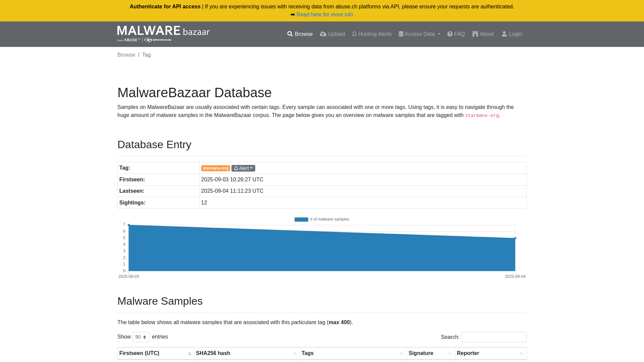Click the 'Malware Samples' heading

160,301
